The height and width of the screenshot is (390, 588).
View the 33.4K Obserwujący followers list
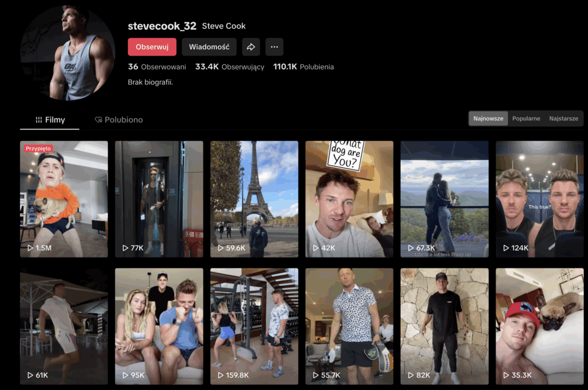coord(230,67)
